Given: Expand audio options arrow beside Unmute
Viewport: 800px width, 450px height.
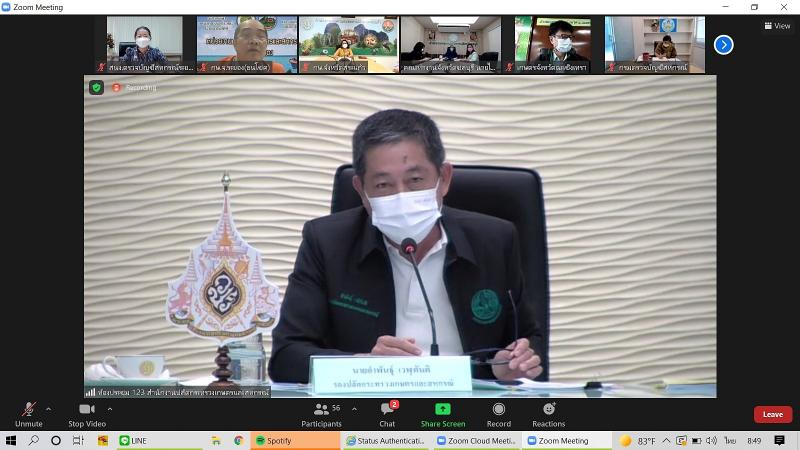Looking at the screenshot, I should click(48, 409).
